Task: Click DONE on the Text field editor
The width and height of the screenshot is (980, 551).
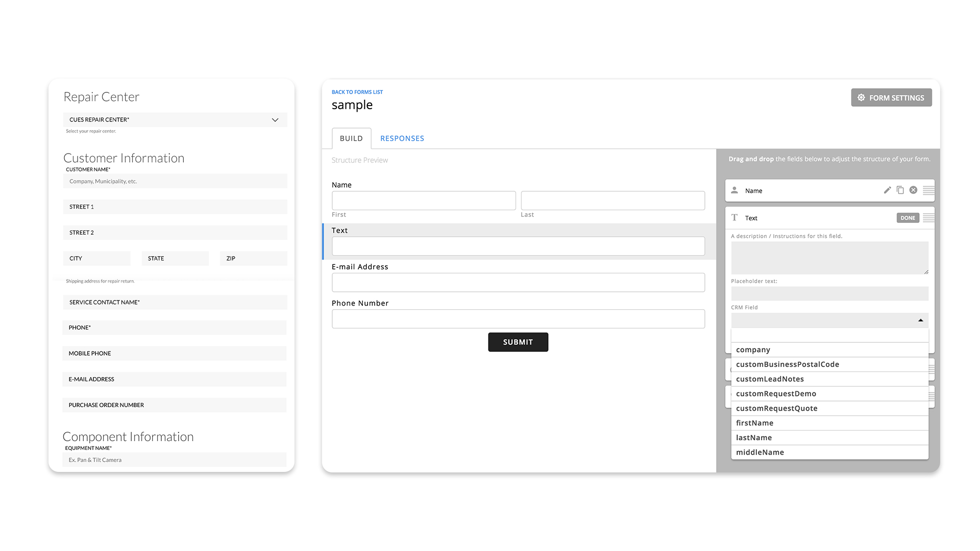Action: click(x=908, y=218)
